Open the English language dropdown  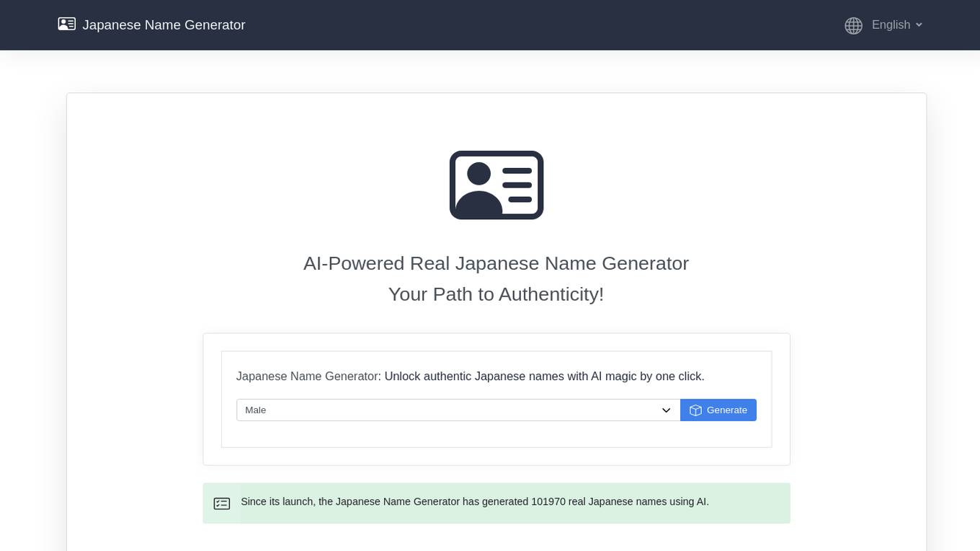pyautogui.click(x=897, y=25)
